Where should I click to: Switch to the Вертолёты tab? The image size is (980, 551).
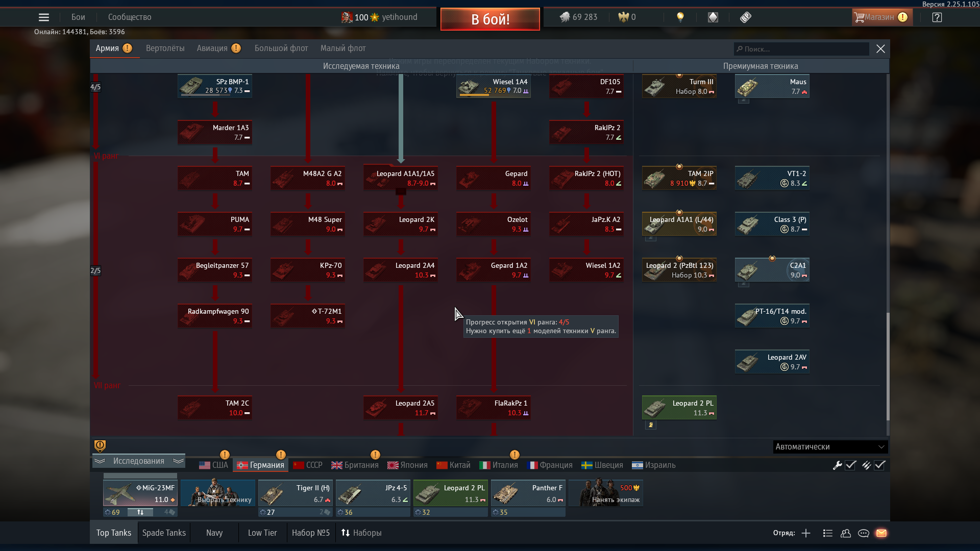[x=165, y=48]
